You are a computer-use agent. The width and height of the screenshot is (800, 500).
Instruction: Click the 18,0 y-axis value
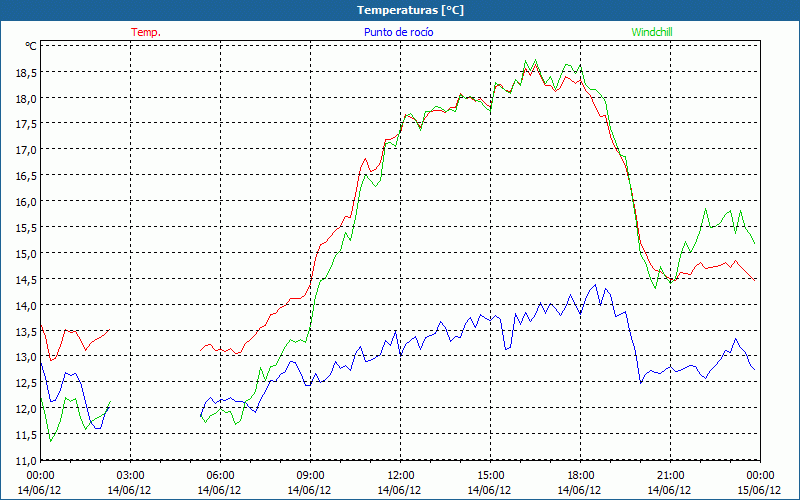coord(26,99)
